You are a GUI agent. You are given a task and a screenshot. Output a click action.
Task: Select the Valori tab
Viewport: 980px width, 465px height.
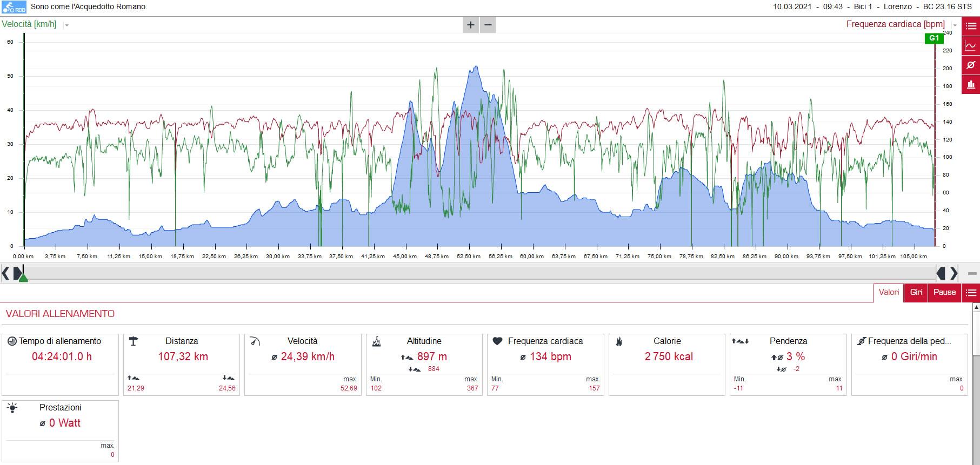point(889,293)
